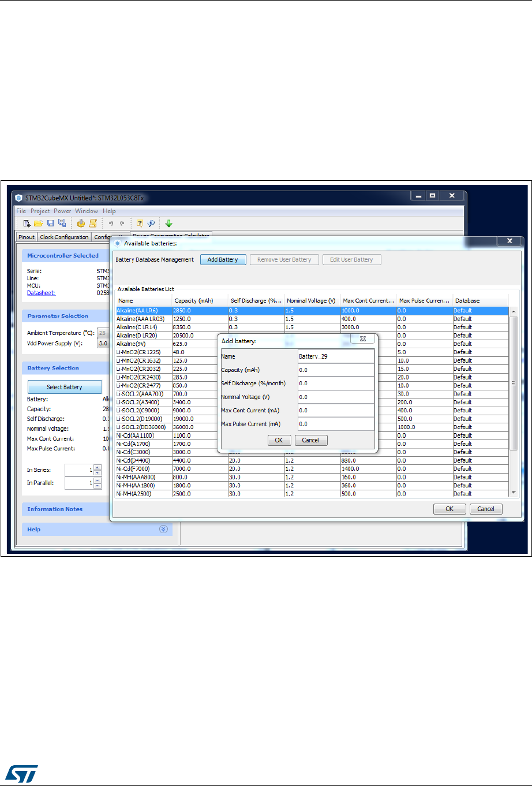The height and width of the screenshot is (786, 532).
Task: Click the Self Discharge (%/month) input field
Action: click(336, 383)
